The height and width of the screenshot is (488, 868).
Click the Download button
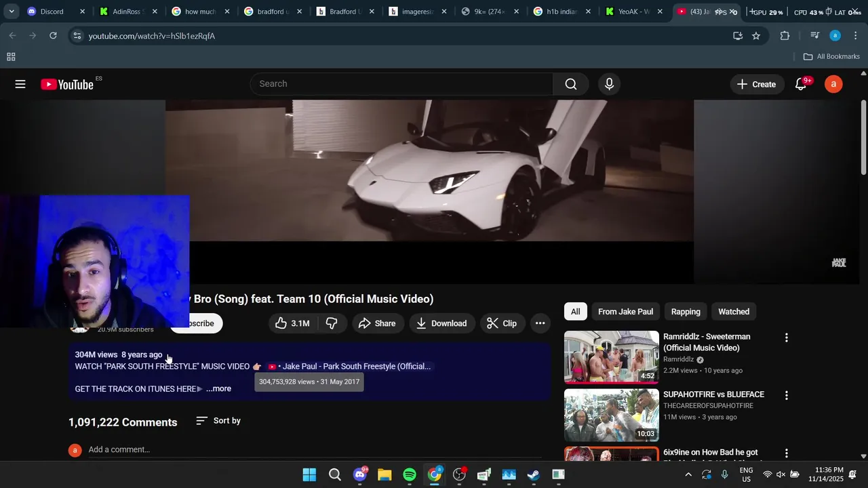coord(441,323)
